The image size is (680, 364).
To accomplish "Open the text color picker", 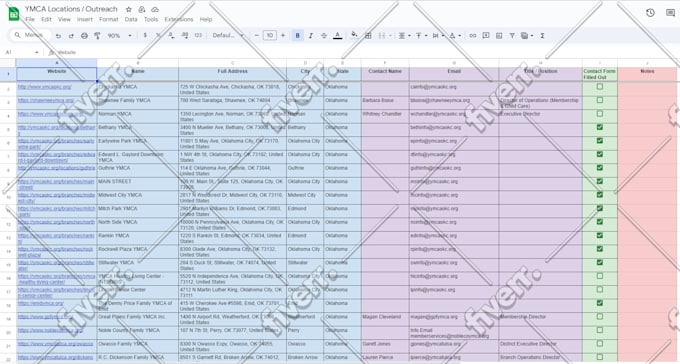I will [x=337, y=36].
